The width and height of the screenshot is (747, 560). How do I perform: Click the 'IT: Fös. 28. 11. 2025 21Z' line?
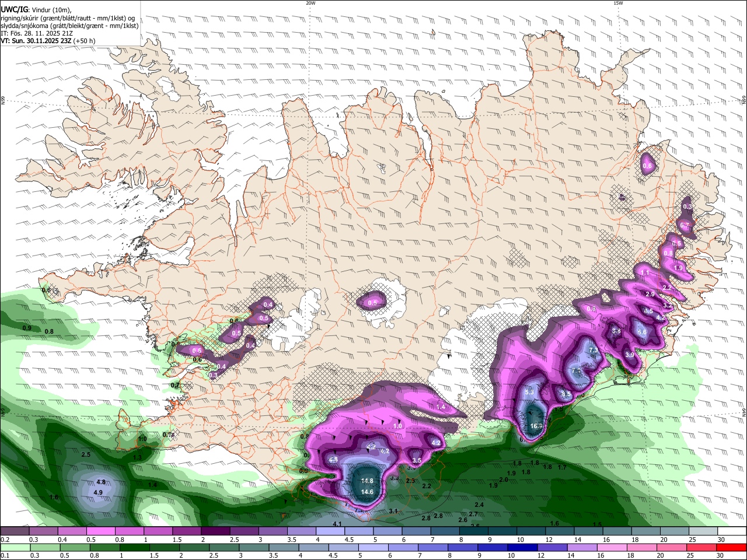[x=37, y=33]
